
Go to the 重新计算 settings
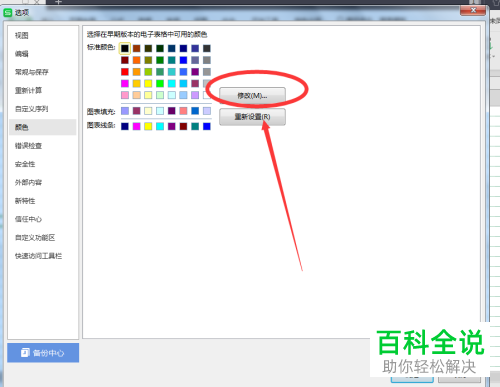tap(28, 90)
